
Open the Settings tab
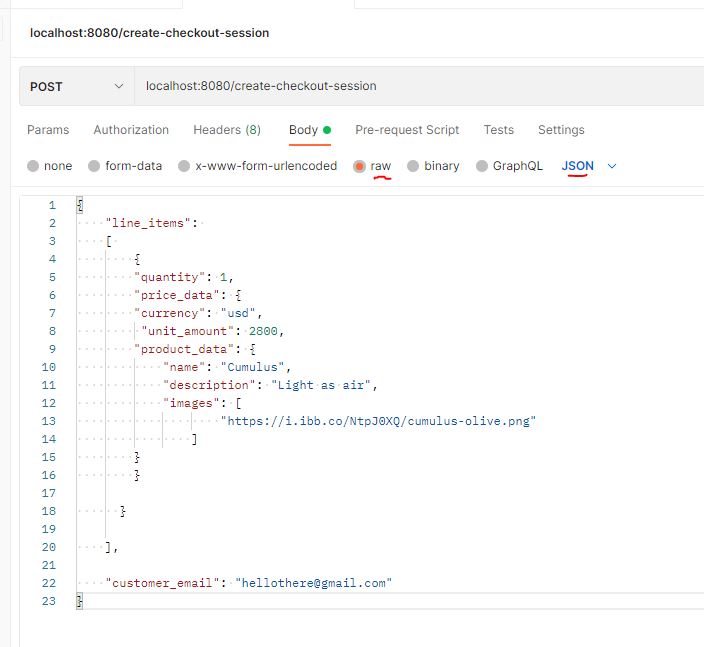(561, 130)
